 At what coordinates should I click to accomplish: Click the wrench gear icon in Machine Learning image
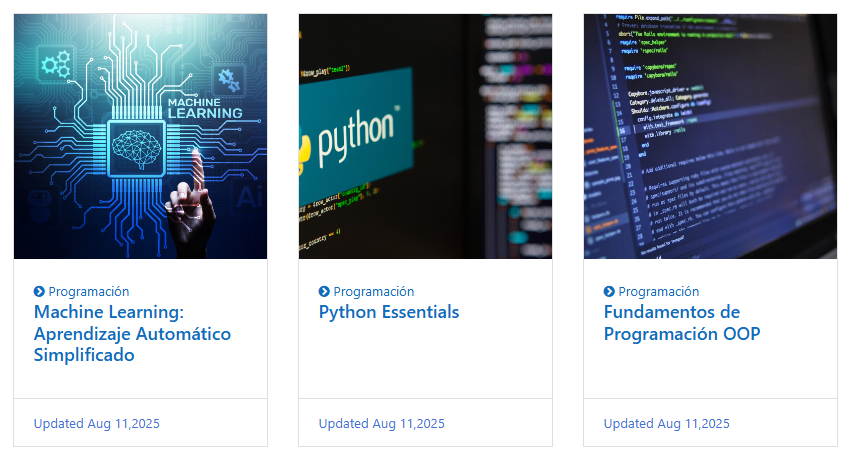(x=229, y=78)
